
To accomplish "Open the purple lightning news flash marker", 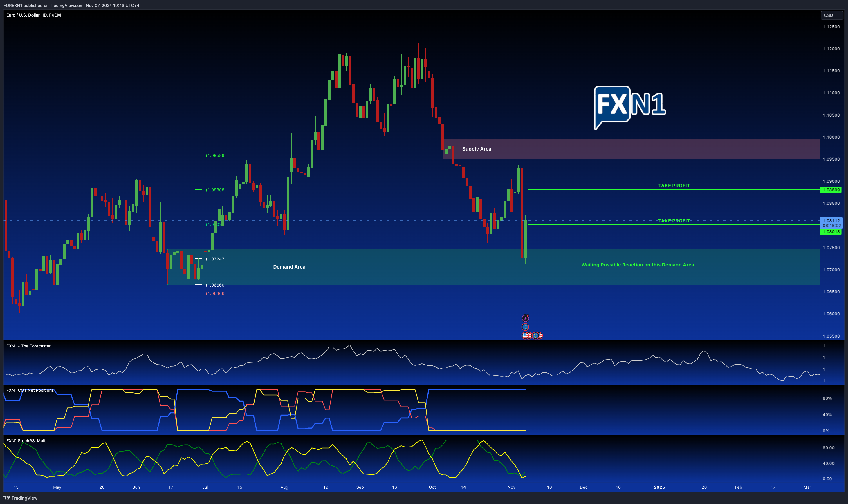I will click(526, 318).
